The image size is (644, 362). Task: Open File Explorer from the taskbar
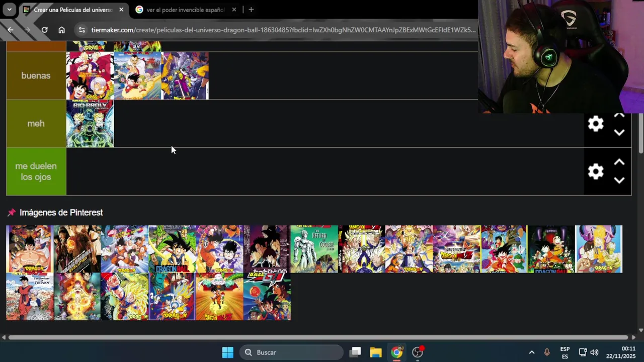point(376,352)
